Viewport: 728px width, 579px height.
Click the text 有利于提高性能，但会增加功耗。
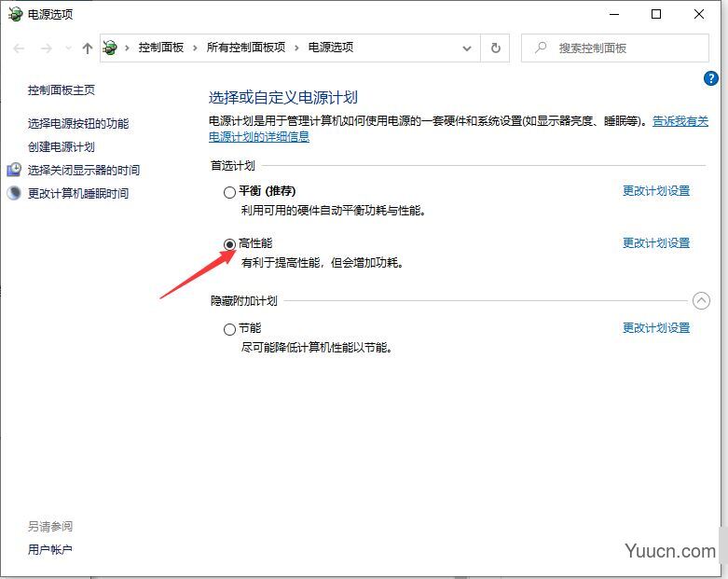tap(323, 263)
